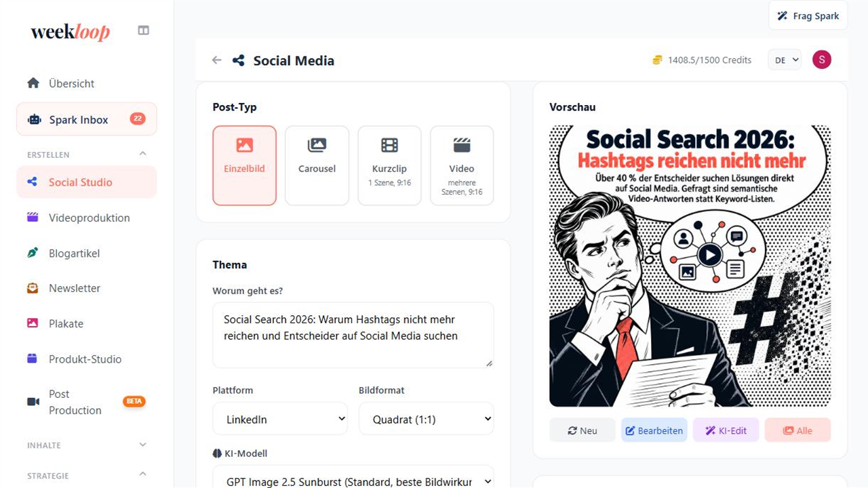Click the Plakate image icon
This screenshot has height=488, width=868.
coord(33,323)
